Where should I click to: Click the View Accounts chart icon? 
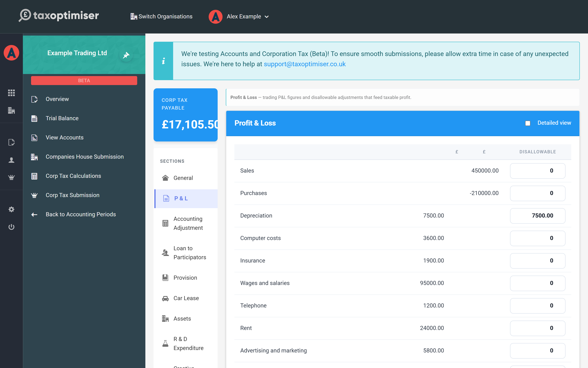34,138
